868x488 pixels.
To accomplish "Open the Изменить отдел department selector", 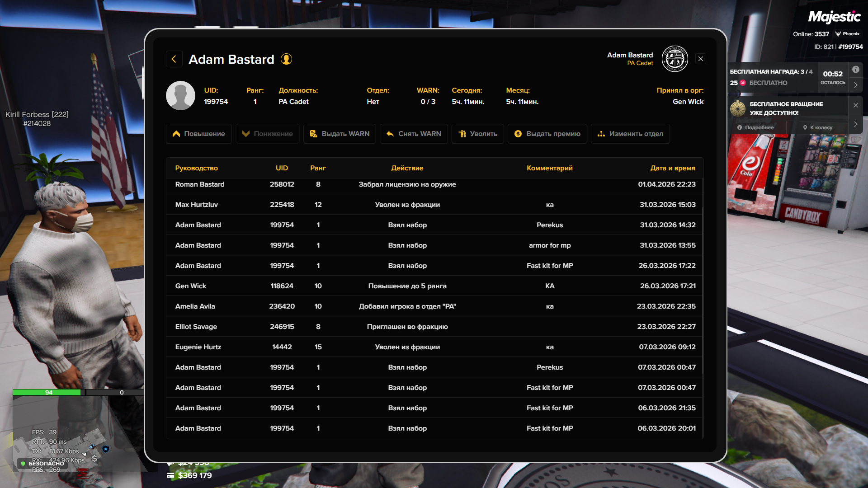I will tap(630, 134).
